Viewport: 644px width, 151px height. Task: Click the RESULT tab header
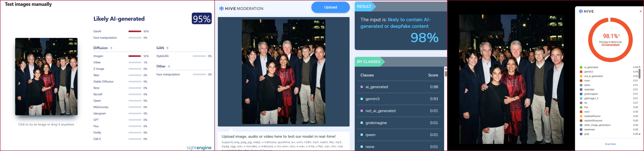(364, 6)
